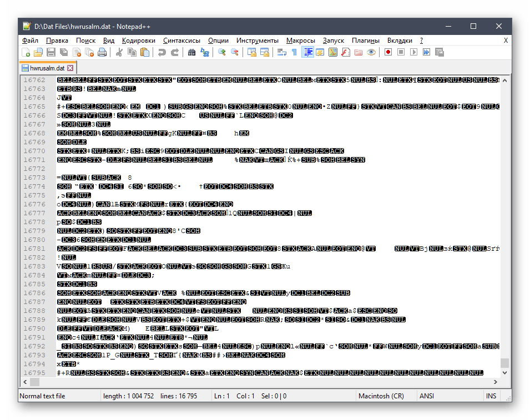Open the Синтаксисы menu
530x420 pixels.
point(181,41)
